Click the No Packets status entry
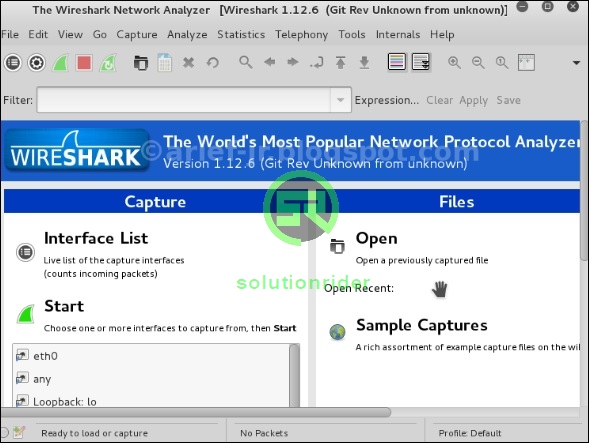This screenshot has width=589, height=443. tap(264, 433)
